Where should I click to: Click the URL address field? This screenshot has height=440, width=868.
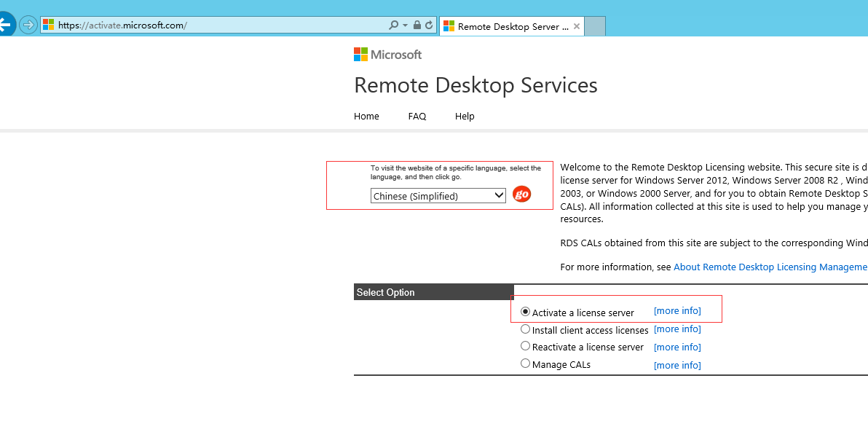point(218,25)
